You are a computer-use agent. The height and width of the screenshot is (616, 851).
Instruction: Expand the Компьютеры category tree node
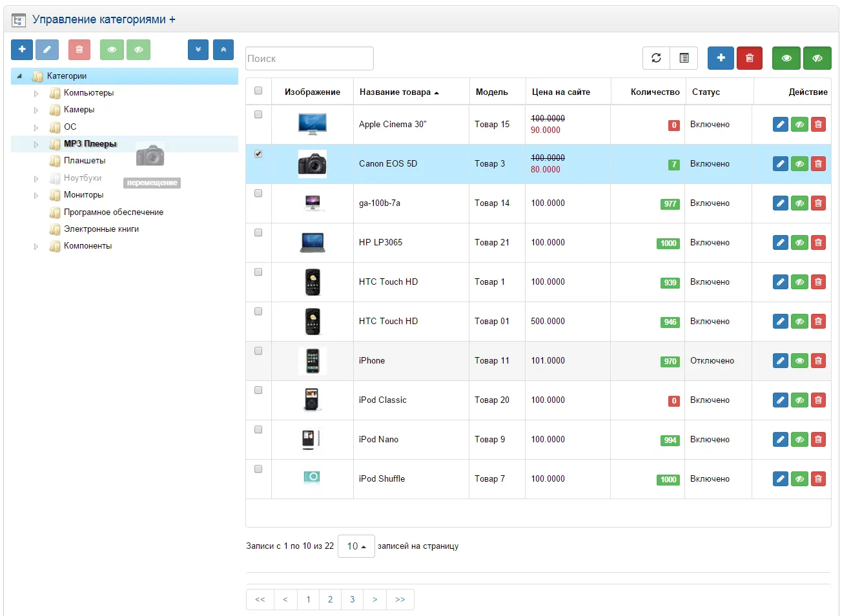point(36,93)
